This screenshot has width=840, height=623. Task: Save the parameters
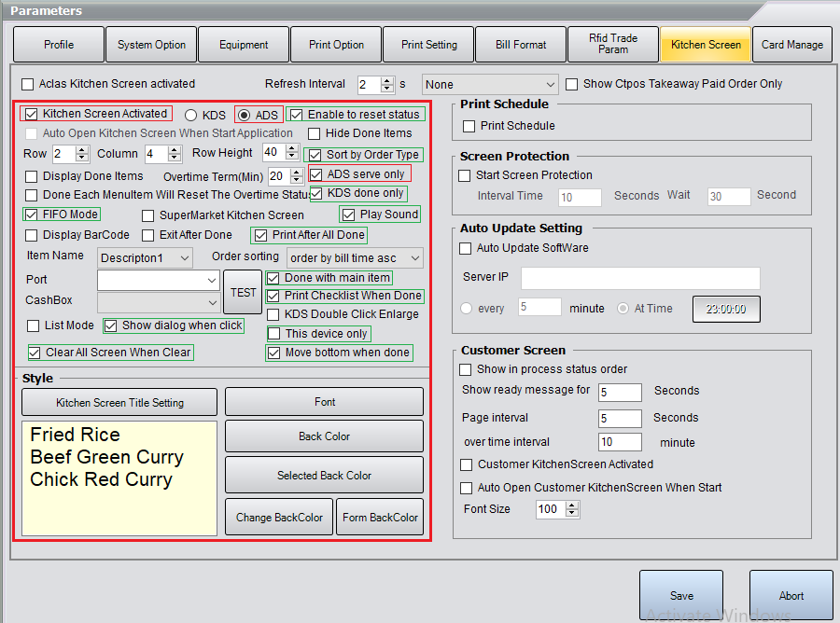(681, 595)
